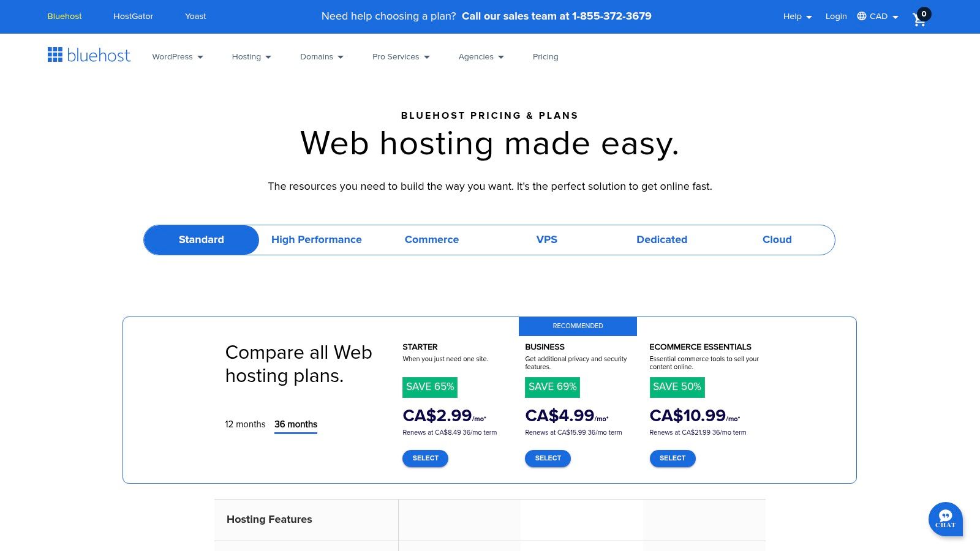Image resolution: width=980 pixels, height=551 pixels.
Task: Visit the HostGator link
Action: 134,16
